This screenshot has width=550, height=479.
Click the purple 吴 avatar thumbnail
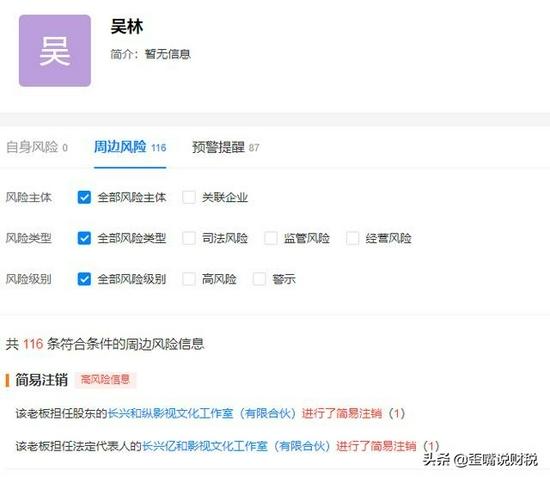coord(55,51)
